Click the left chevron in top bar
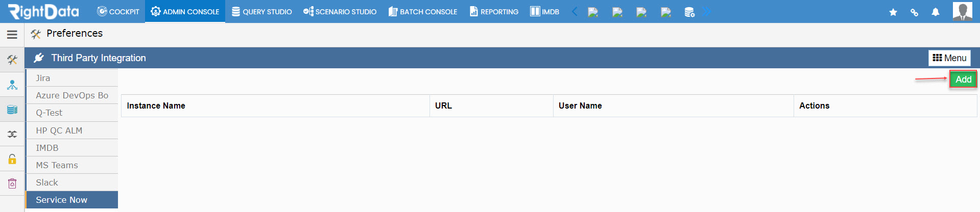This screenshot has width=980, height=212. coord(575,11)
